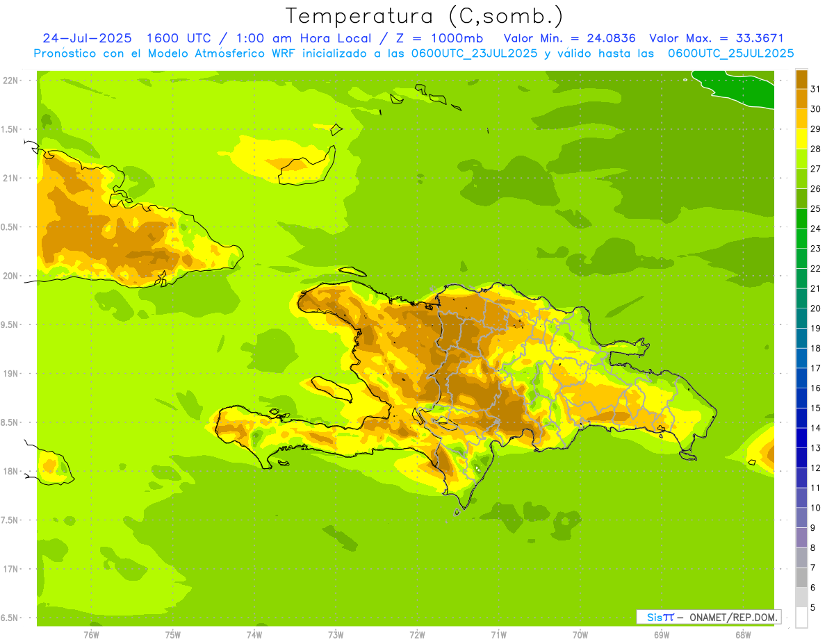834x644 pixels.
Task: Click the '18N' latitude axis label
Action: click(x=10, y=471)
